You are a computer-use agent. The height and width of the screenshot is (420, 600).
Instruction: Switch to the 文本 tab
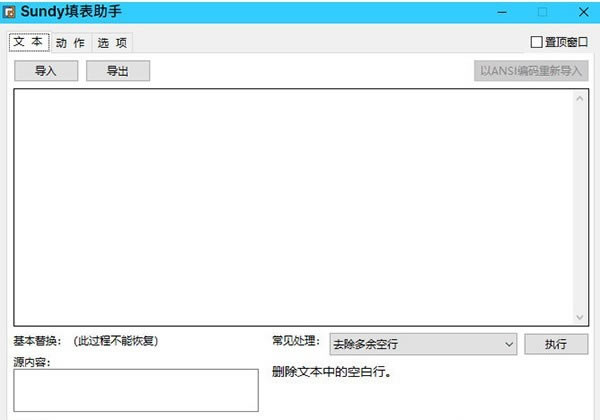pyautogui.click(x=28, y=42)
